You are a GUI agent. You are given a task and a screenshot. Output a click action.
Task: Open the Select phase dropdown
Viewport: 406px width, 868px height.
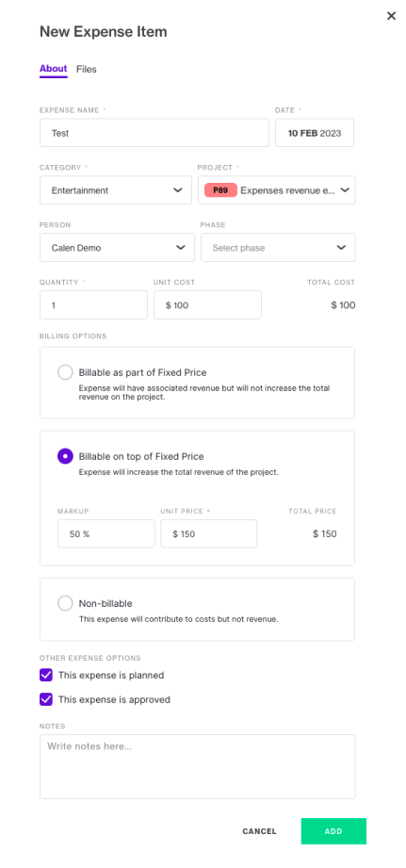(278, 248)
